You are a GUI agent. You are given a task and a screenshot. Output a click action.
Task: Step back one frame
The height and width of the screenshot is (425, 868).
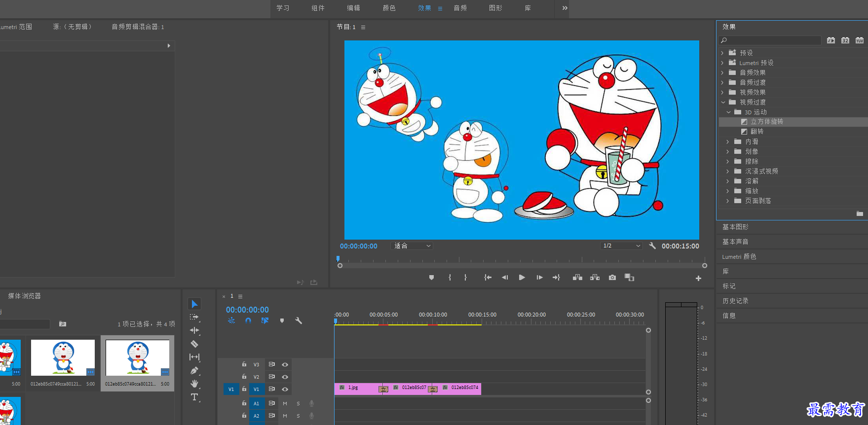pyautogui.click(x=505, y=278)
